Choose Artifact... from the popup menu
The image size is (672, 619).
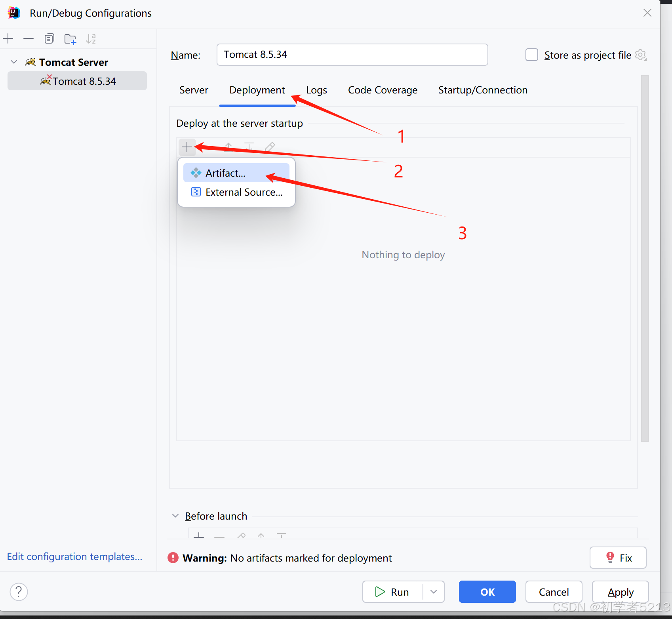236,173
